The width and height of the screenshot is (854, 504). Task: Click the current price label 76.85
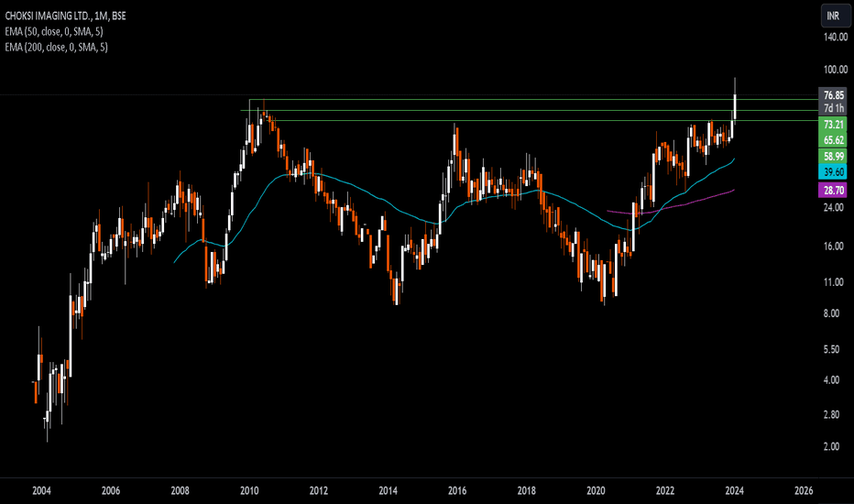pos(833,94)
